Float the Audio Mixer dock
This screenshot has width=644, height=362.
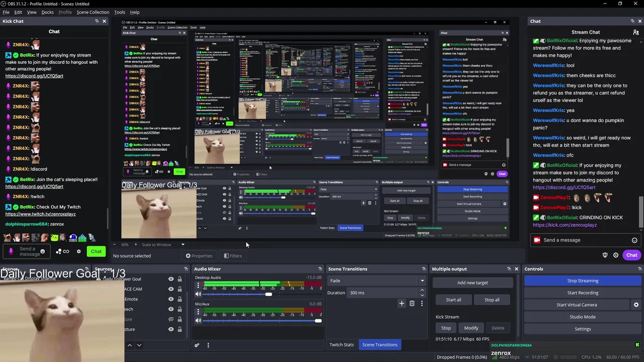pos(320,269)
